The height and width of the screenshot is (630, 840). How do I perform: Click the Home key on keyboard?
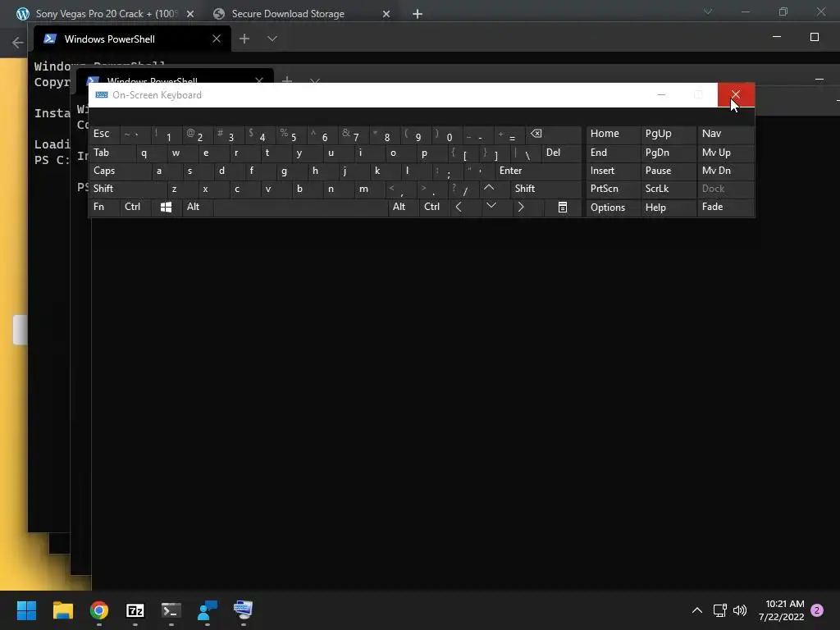pos(613,135)
